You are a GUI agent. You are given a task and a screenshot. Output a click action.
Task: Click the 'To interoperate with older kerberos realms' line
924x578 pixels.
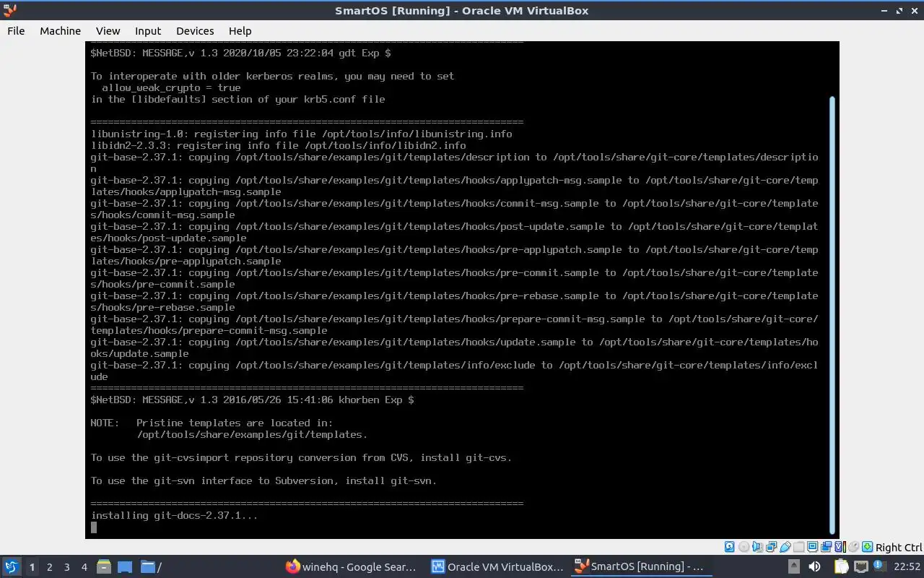point(272,77)
